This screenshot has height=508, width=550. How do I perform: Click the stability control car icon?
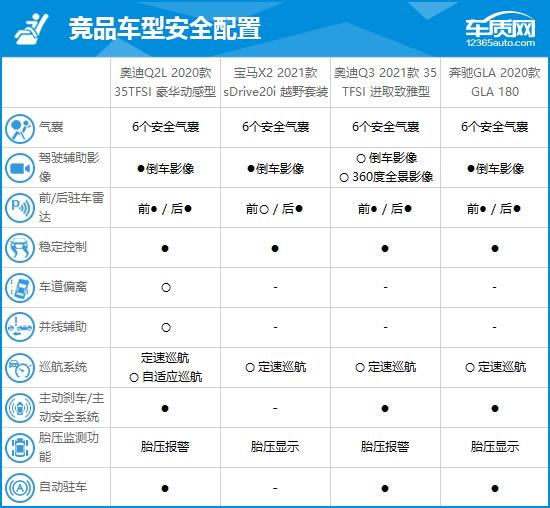coord(20,248)
